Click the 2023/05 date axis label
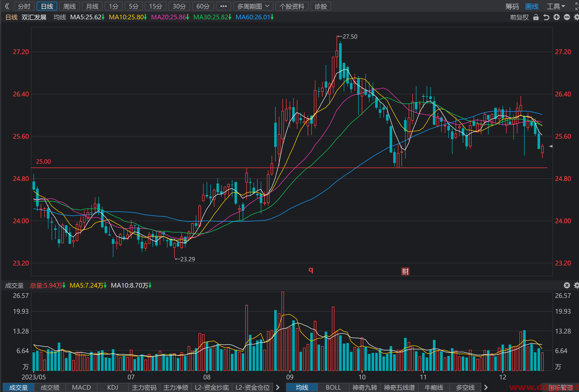The image size is (579, 392). [34, 377]
